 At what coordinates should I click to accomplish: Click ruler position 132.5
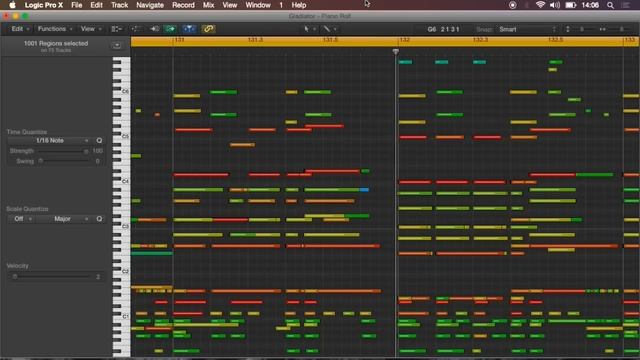[x=556, y=40]
